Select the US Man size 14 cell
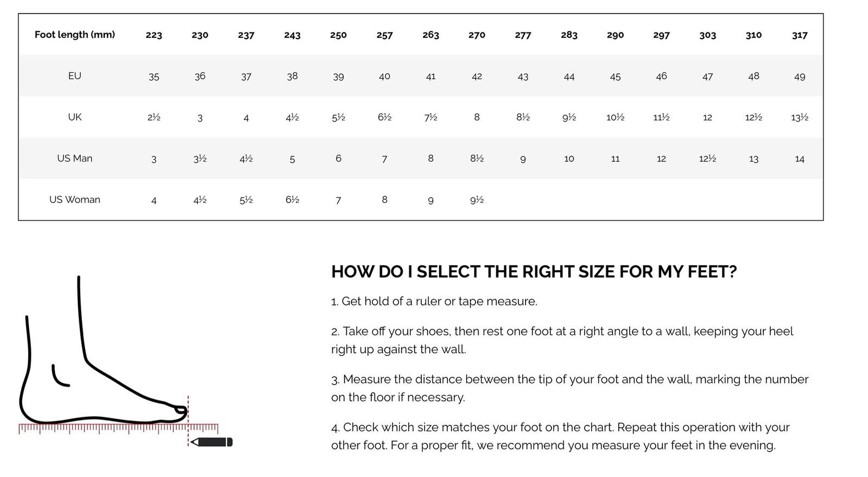 tap(800, 158)
